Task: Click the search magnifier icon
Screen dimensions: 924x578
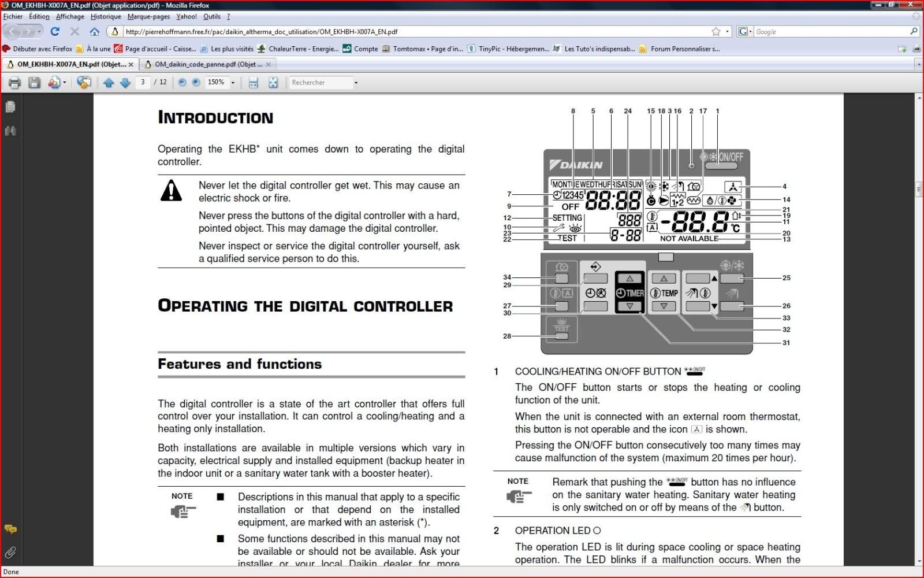Action: coord(914,32)
